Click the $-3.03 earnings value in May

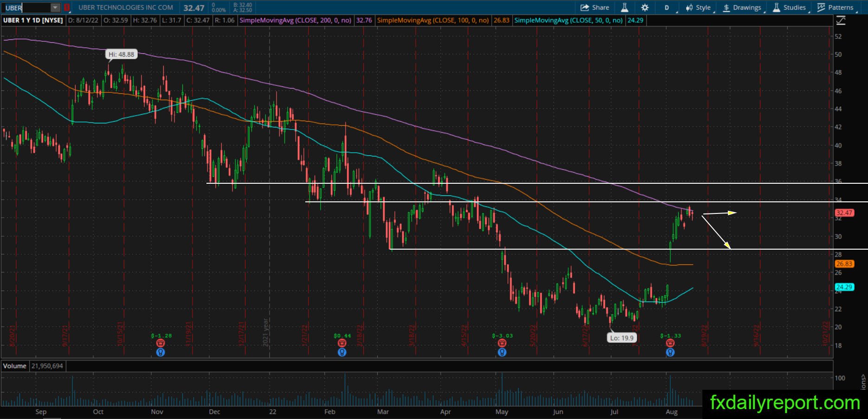pos(502,335)
